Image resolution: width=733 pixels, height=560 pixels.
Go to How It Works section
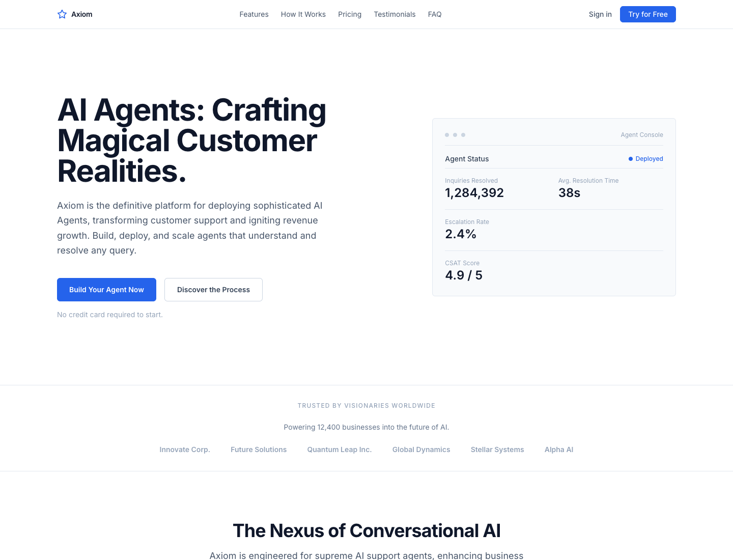click(303, 14)
